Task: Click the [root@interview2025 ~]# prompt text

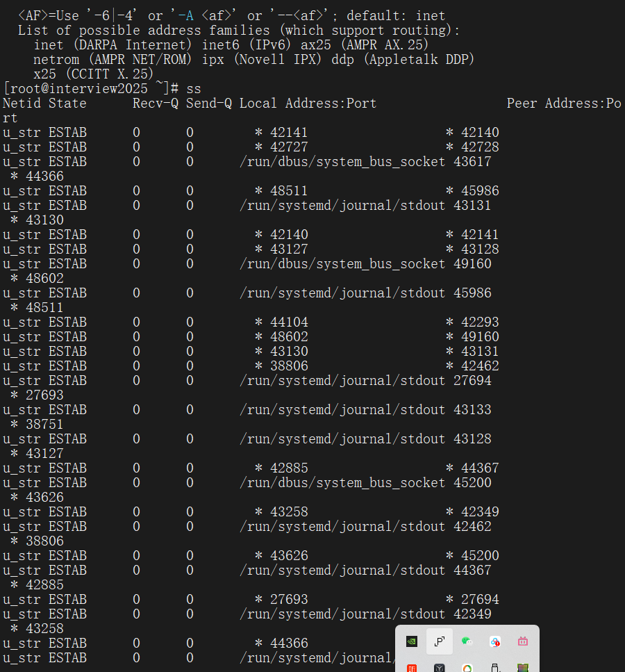Action: tap(91, 89)
